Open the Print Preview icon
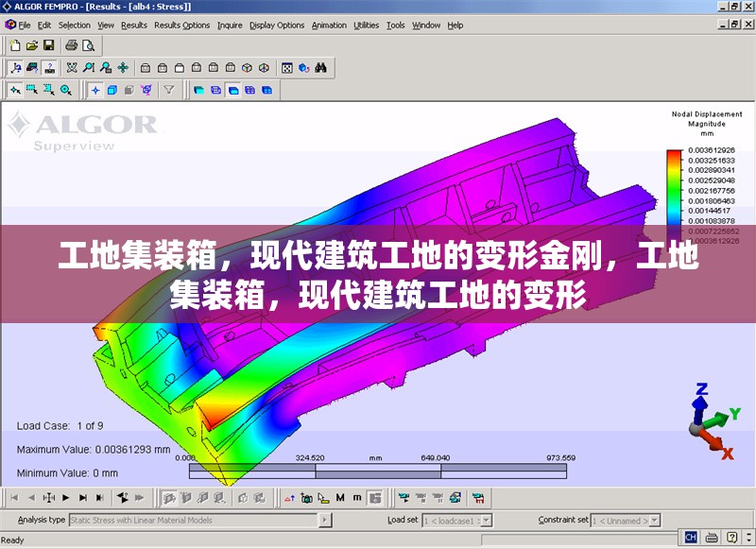The image size is (756, 549). 87,44
